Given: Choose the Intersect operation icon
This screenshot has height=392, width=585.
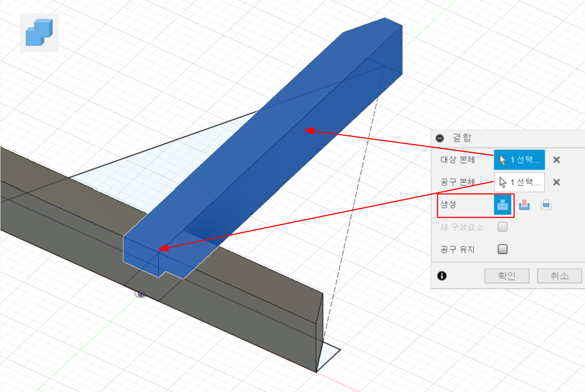Looking at the screenshot, I should (546, 205).
